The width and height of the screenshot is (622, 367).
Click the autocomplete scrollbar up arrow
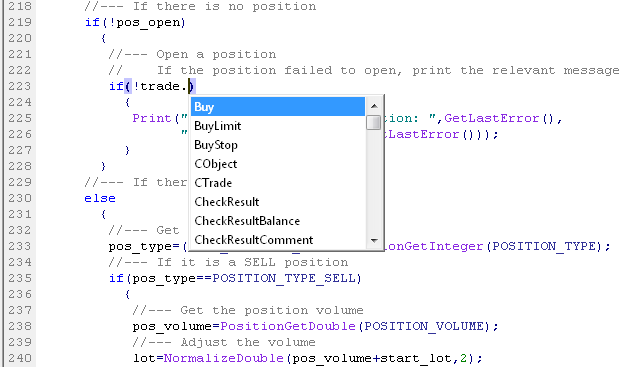coord(374,106)
